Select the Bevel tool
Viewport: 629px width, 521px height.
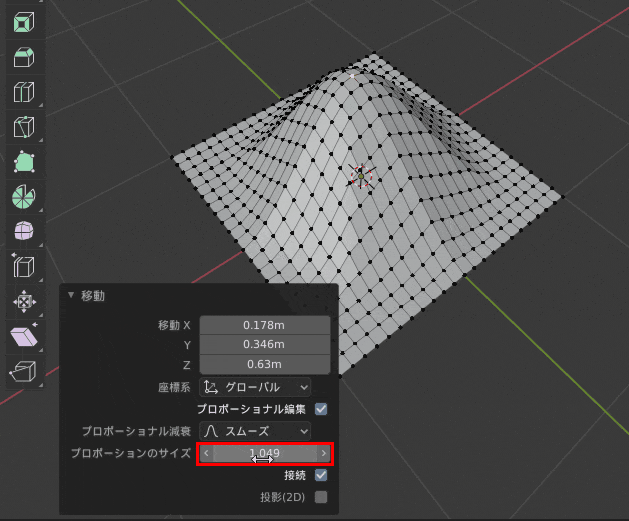pyautogui.click(x=24, y=57)
